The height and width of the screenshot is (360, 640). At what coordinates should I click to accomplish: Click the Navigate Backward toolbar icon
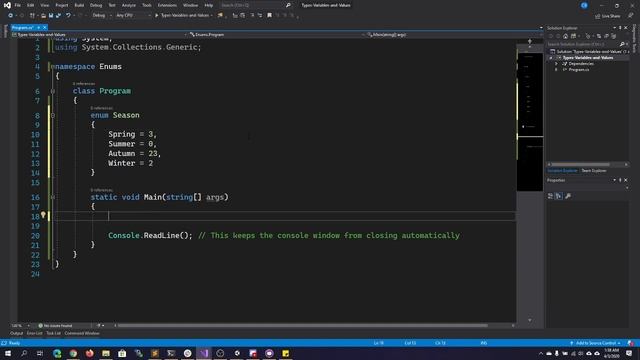(x=10, y=16)
